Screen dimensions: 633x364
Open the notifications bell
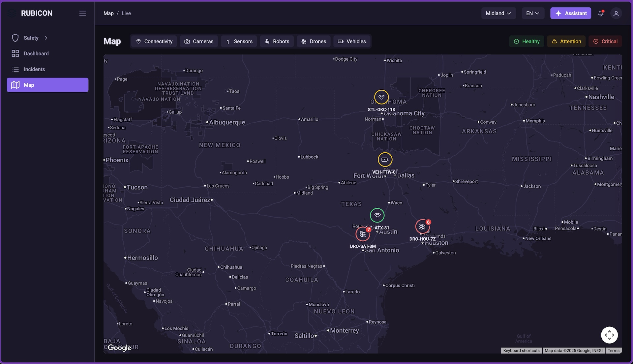coord(601,13)
